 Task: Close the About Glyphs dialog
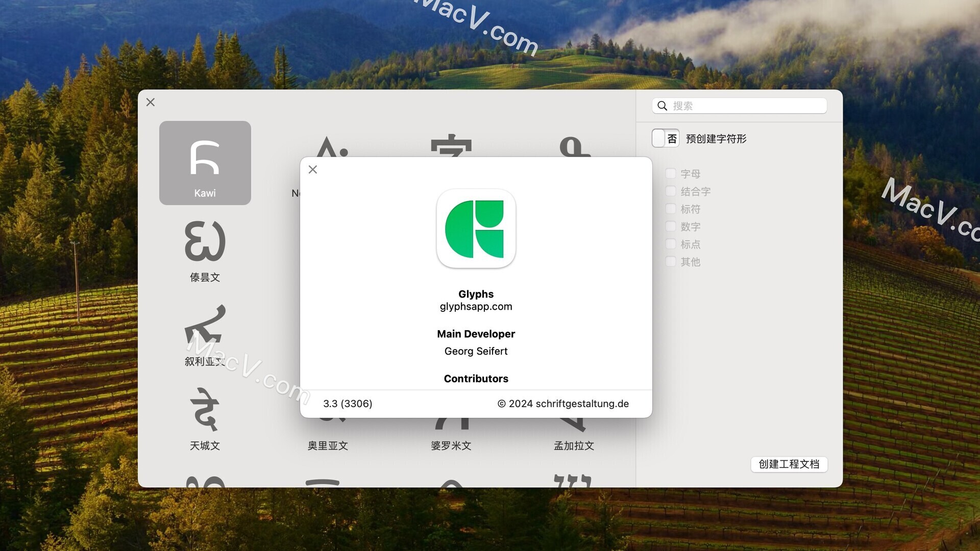(x=313, y=169)
